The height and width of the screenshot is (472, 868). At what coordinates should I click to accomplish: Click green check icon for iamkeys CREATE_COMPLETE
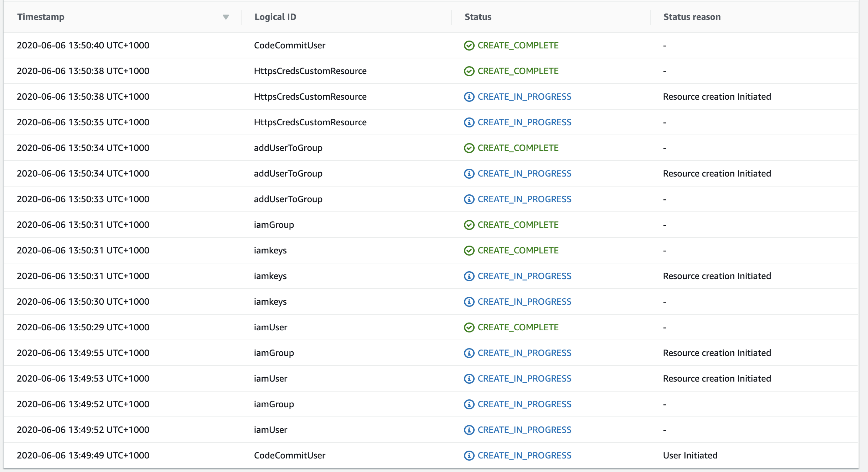469,251
